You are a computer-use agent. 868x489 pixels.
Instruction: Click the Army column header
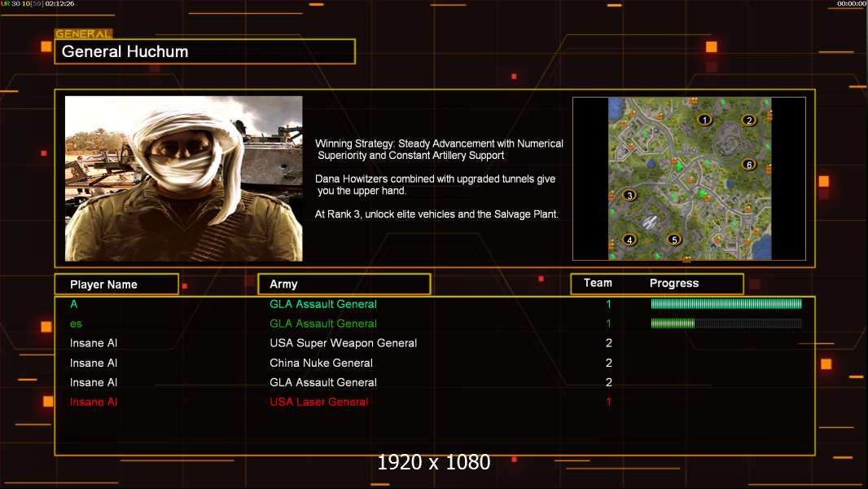pos(344,284)
